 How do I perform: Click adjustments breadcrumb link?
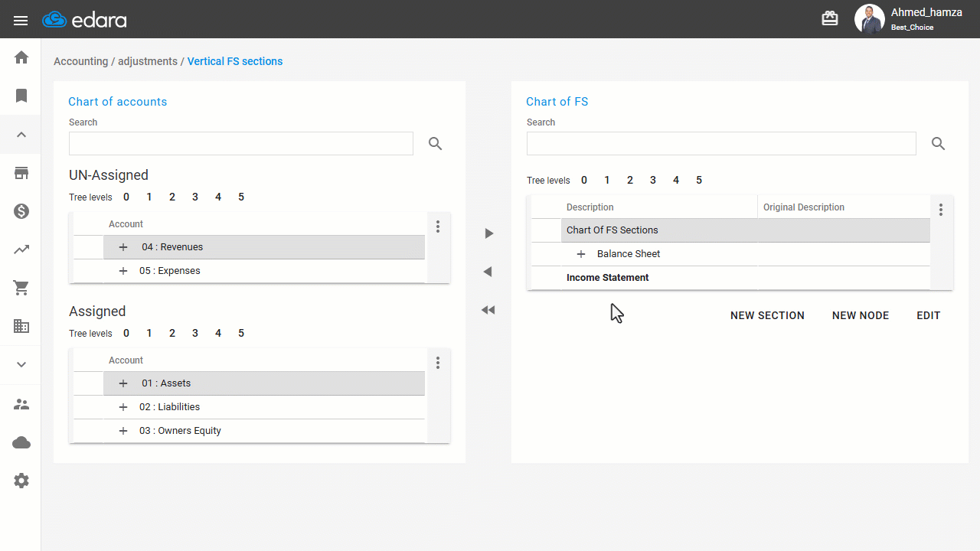tap(148, 61)
